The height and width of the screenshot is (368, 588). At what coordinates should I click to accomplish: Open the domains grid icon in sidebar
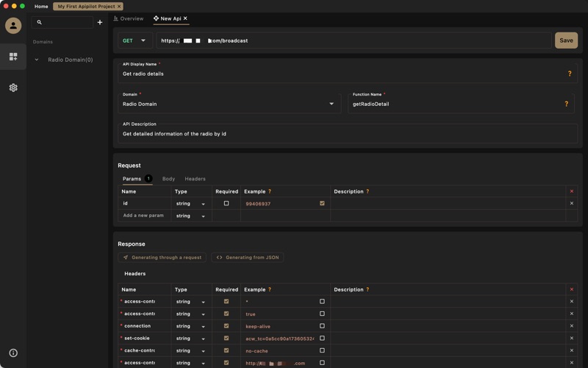[13, 57]
